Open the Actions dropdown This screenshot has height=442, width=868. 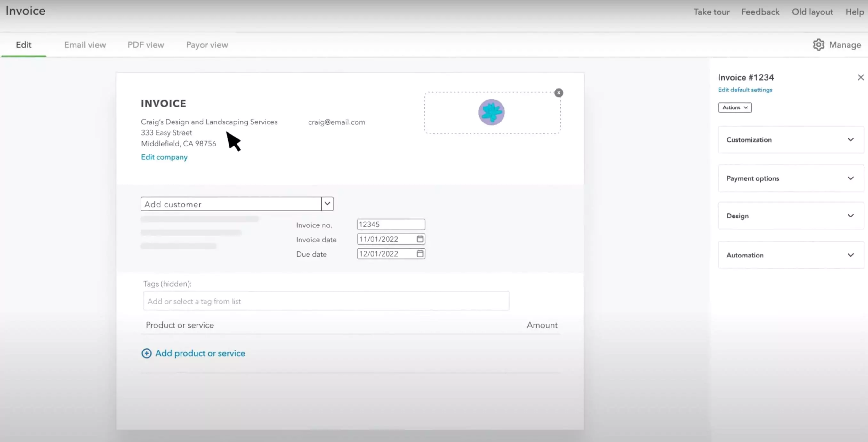[735, 107]
